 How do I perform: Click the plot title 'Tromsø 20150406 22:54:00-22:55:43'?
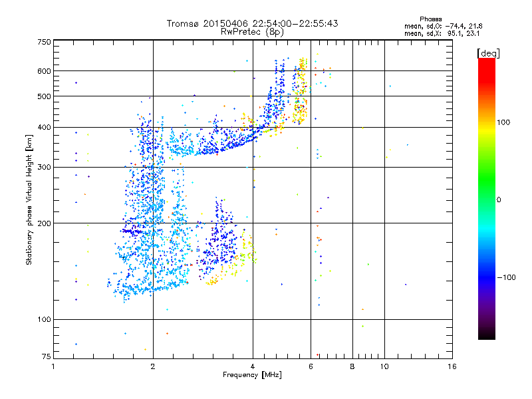click(252, 23)
